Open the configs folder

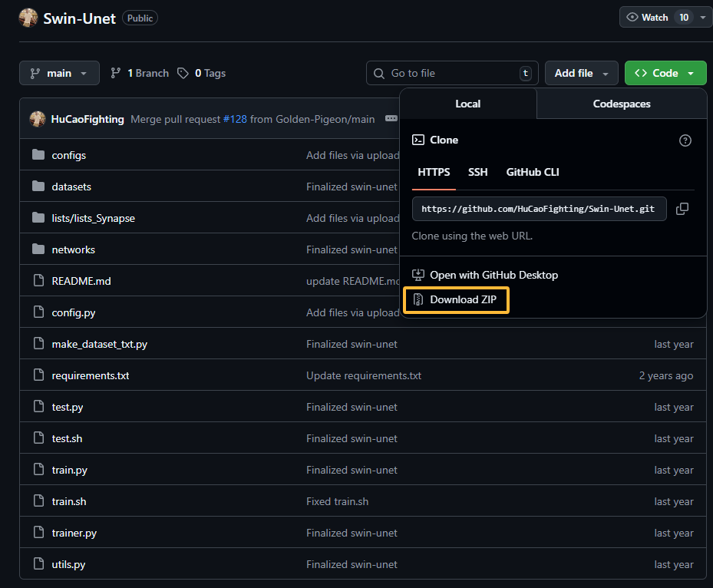click(x=68, y=155)
